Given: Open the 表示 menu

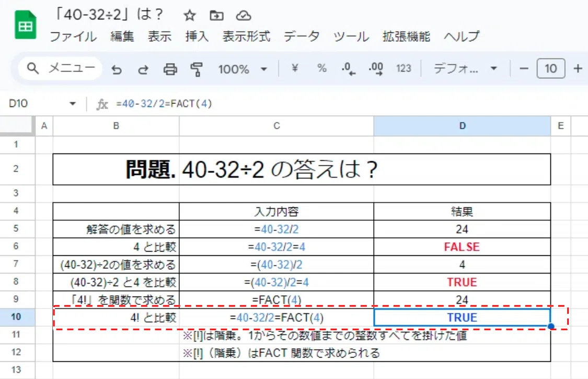Looking at the screenshot, I should (159, 37).
